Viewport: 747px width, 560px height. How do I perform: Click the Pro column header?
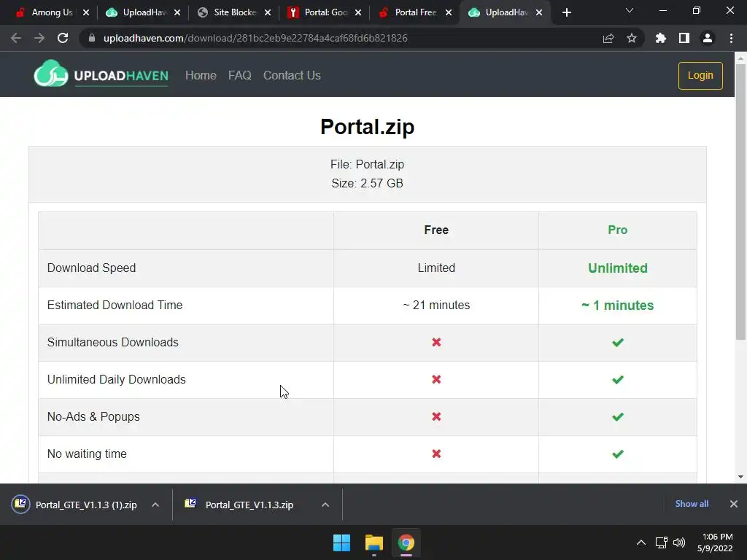coord(617,230)
